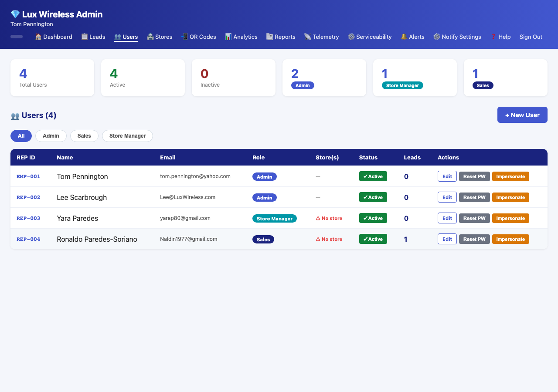Viewport: 558px width, 392px height.
Task: Click the Sales badge in the stat cards
Action: point(483,85)
